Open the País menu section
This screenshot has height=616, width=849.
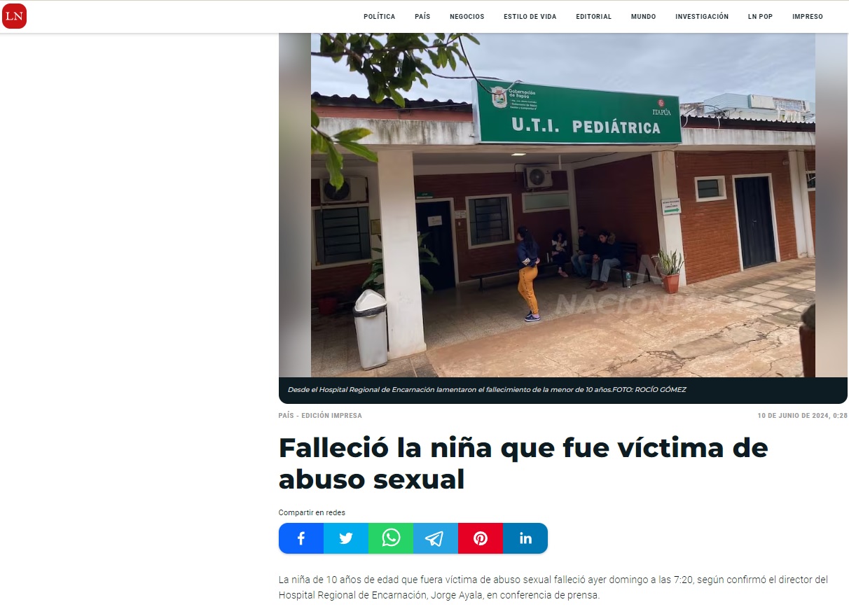coord(422,17)
